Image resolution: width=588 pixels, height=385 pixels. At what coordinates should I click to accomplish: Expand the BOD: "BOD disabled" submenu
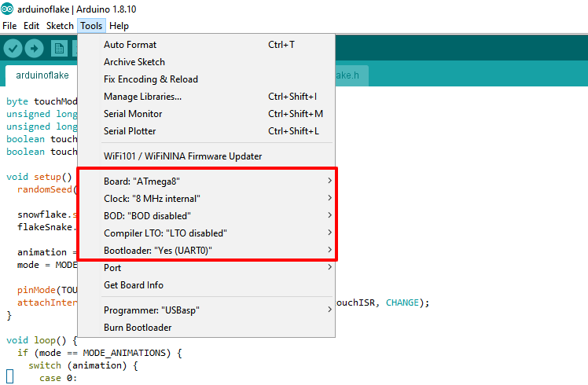pyautogui.click(x=206, y=215)
